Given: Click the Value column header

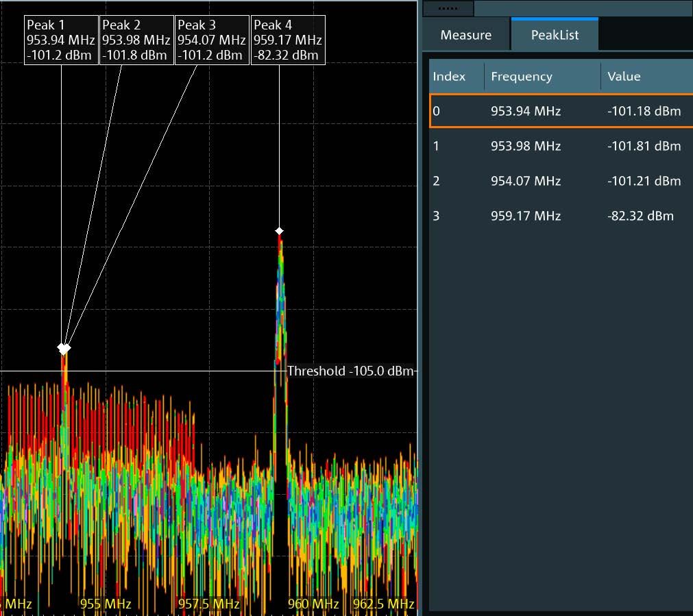Looking at the screenshot, I should click(x=624, y=77).
